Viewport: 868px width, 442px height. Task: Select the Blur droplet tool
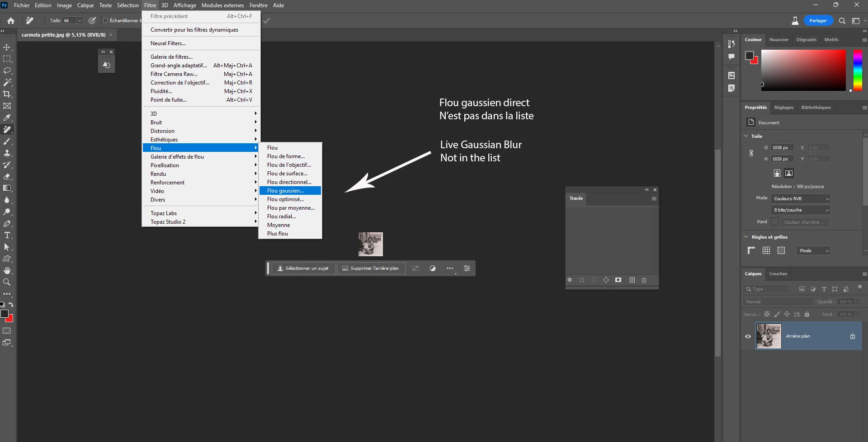(7, 200)
